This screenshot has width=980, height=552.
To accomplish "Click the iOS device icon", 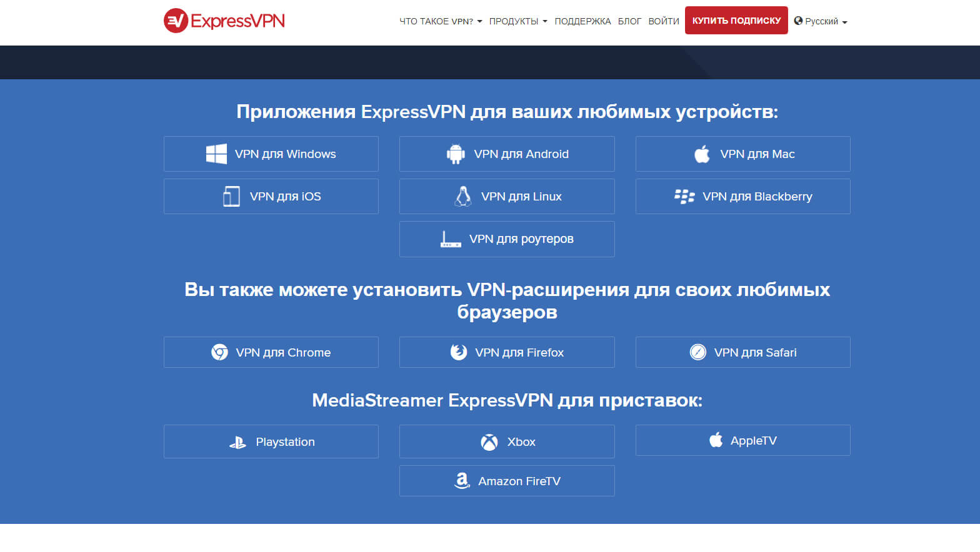I will [231, 196].
